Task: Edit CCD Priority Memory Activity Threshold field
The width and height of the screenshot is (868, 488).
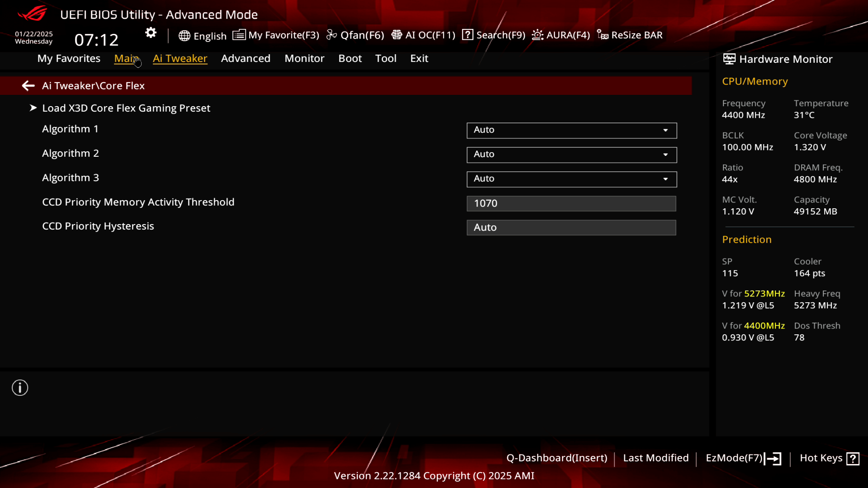Action: (x=571, y=202)
